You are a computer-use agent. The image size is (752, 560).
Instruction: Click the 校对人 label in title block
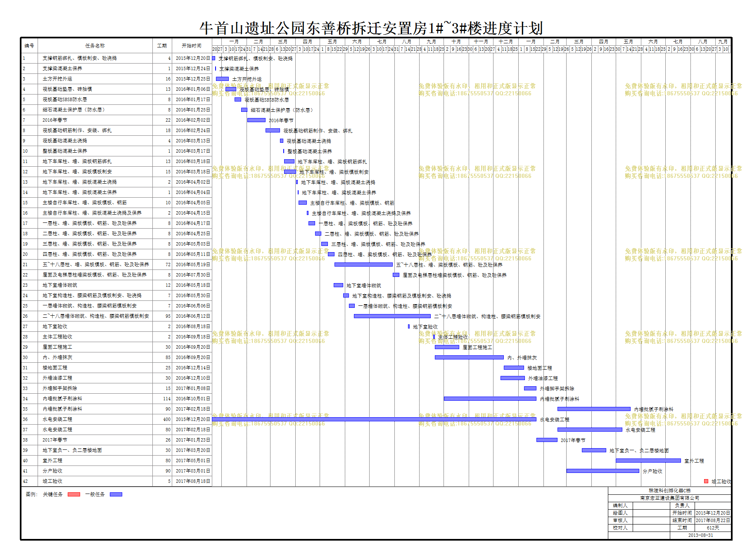(x=620, y=528)
